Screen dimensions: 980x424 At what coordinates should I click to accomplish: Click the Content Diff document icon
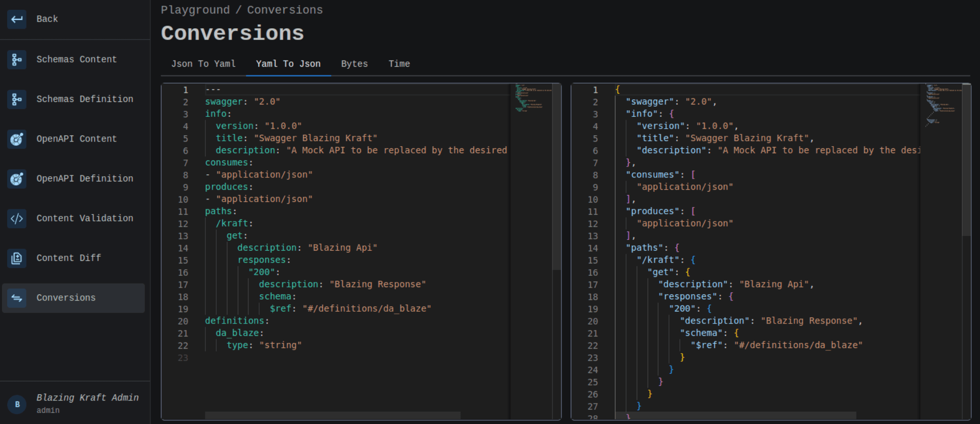pyautogui.click(x=17, y=258)
